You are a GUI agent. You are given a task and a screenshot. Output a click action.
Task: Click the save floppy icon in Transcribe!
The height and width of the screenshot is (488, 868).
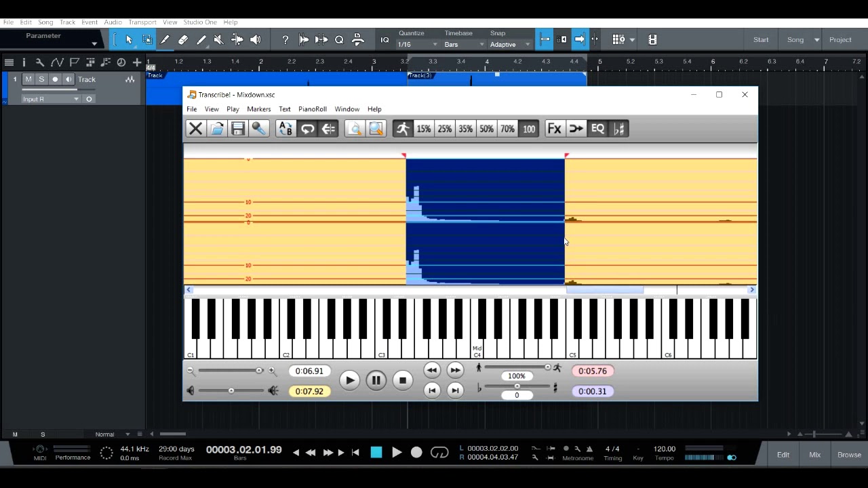click(238, 129)
